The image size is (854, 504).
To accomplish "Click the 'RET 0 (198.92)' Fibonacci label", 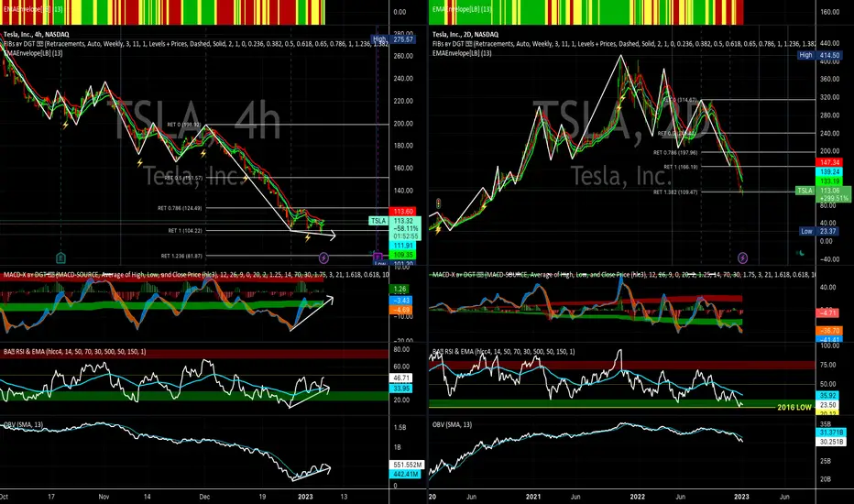I will click(184, 125).
